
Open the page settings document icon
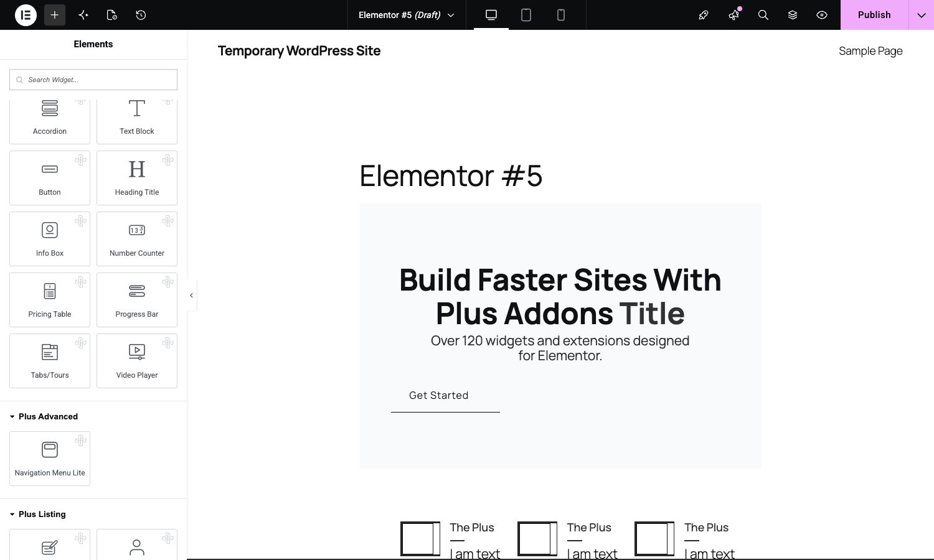coord(112,15)
